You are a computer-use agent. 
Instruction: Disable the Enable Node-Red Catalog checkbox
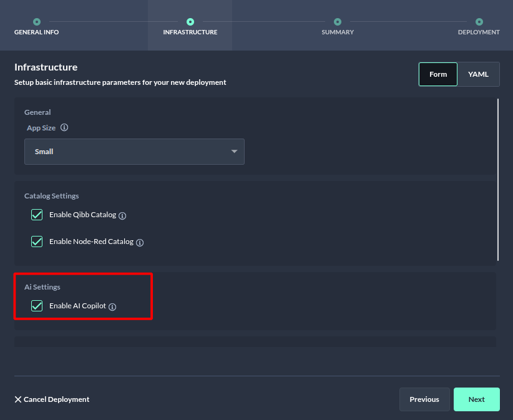[36, 242]
